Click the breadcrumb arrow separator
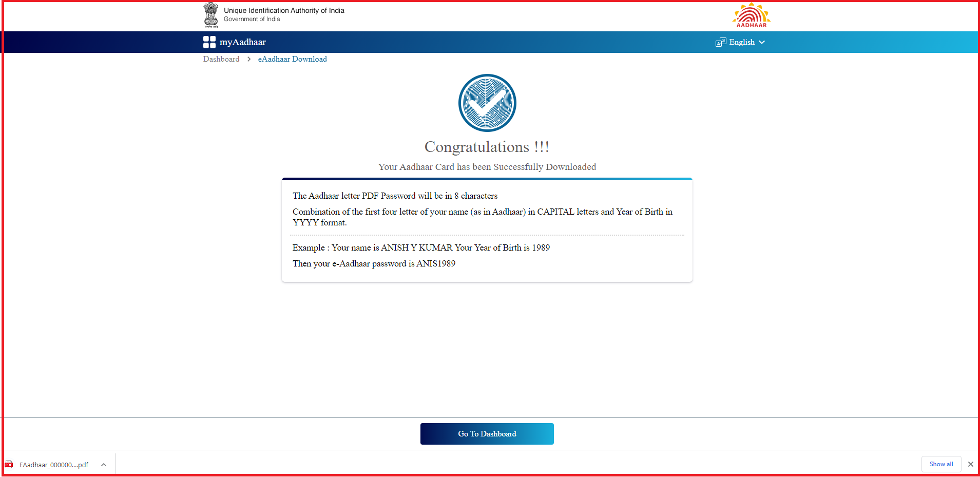 (249, 60)
